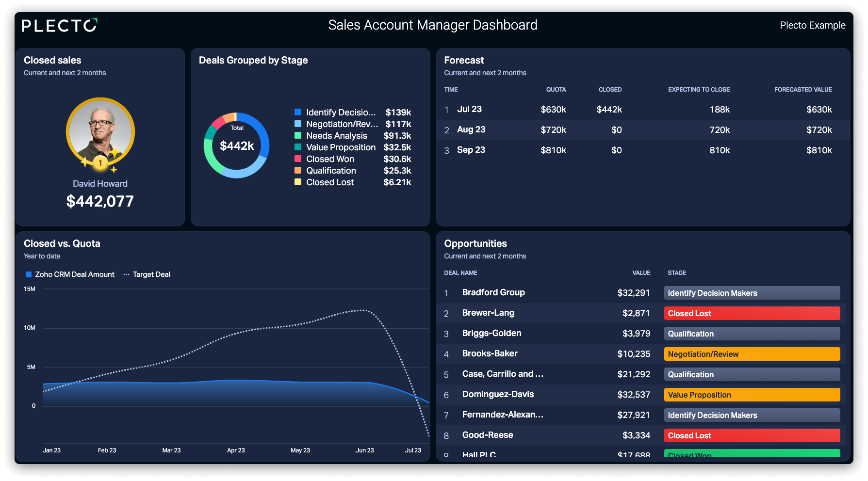Viewport: 868px width, 481px height.
Task: Click the gold number 1 rank badge
Action: 100,163
